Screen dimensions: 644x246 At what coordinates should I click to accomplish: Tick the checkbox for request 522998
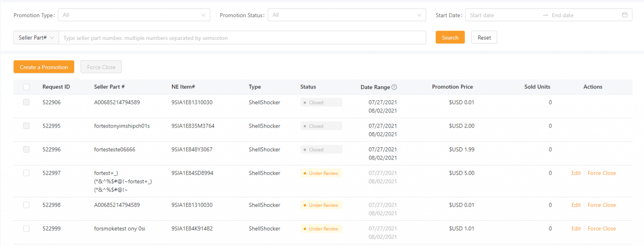click(26, 205)
